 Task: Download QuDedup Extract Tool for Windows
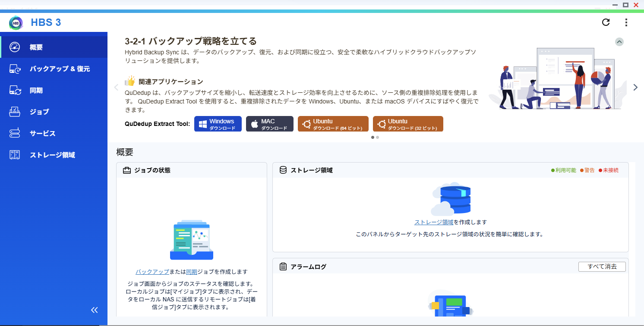[218, 124]
